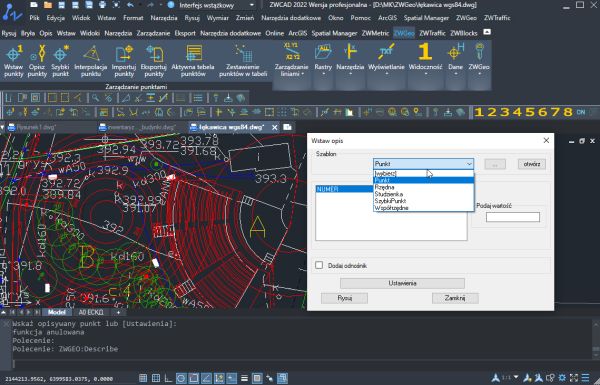Viewport: 600px width, 385px height.
Task: Choose Rzędna from the template list
Action: pos(423,187)
